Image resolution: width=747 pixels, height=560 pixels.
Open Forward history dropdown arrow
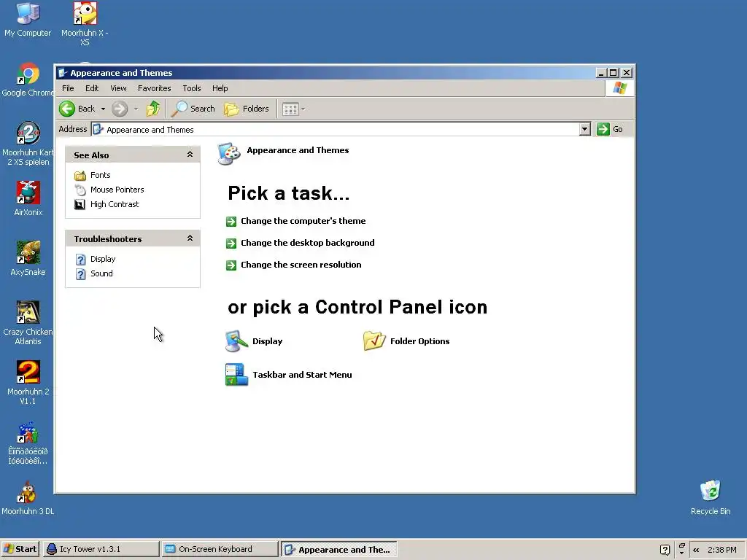(x=136, y=109)
